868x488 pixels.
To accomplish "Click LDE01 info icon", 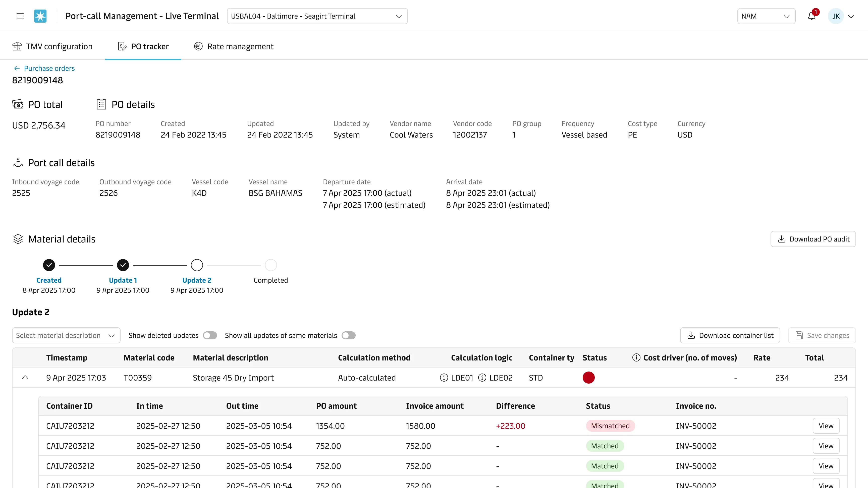I will click(444, 378).
